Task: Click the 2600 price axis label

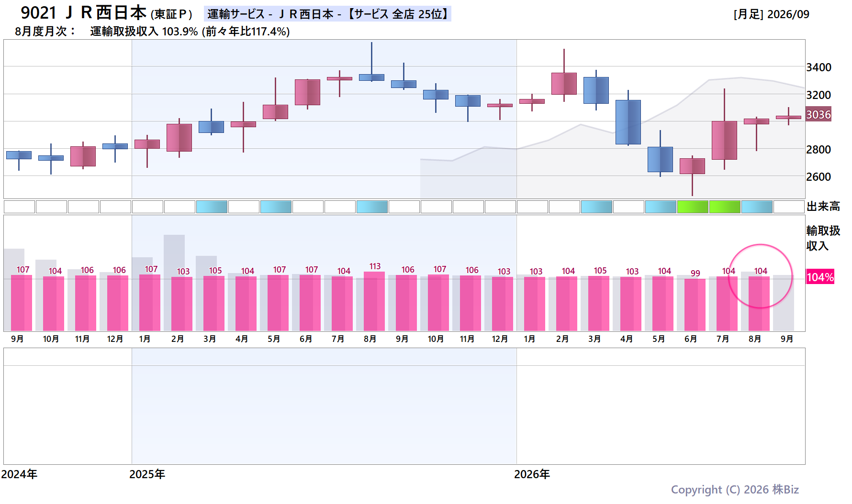Action: [819, 177]
